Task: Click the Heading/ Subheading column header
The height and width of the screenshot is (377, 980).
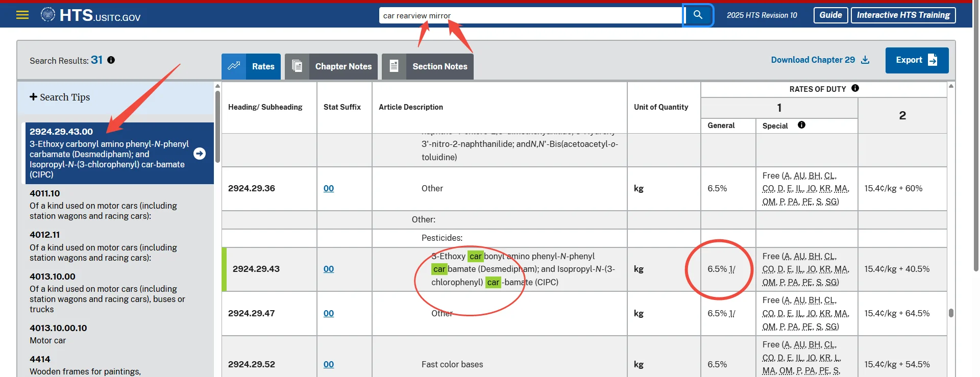Action: pos(265,107)
